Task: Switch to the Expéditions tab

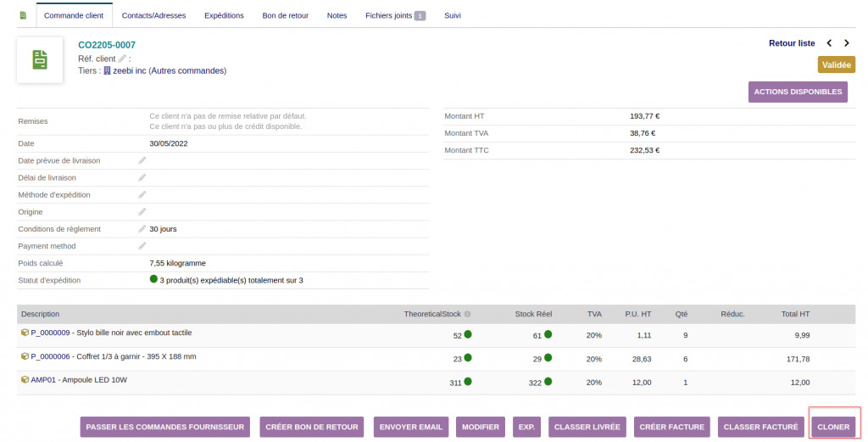Action: pyautogui.click(x=224, y=15)
